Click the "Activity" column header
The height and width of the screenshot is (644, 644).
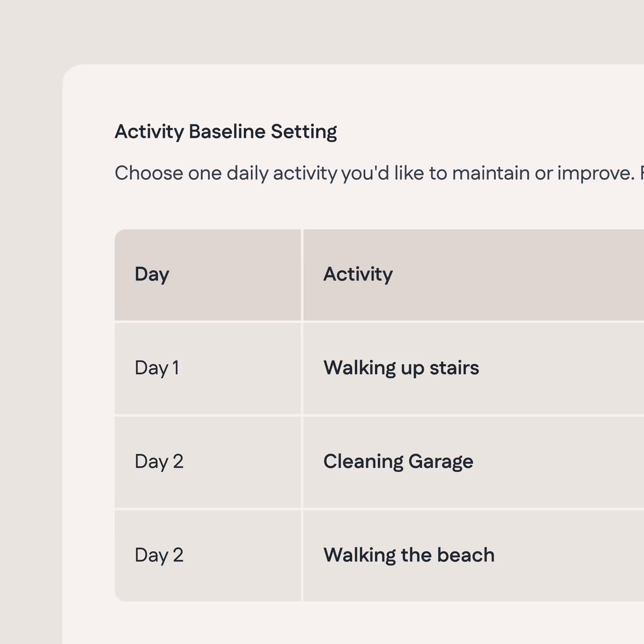tap(358, 274)
